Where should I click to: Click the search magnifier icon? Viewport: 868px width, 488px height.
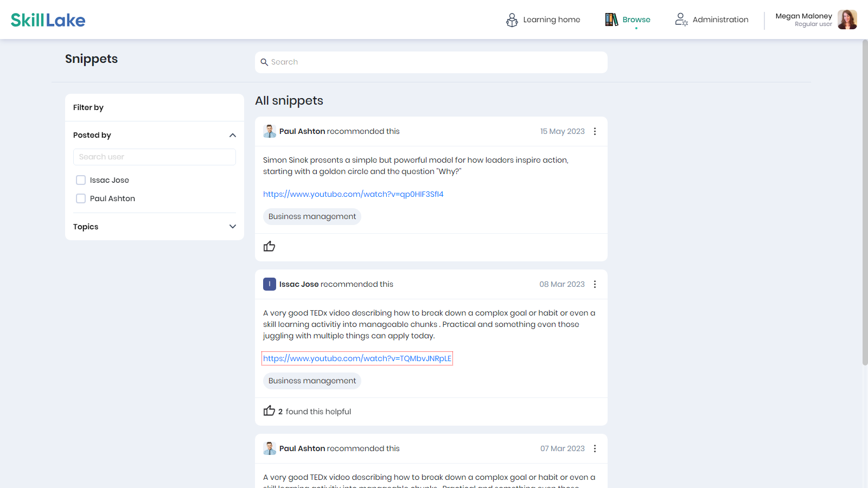(x=264, y=62)
